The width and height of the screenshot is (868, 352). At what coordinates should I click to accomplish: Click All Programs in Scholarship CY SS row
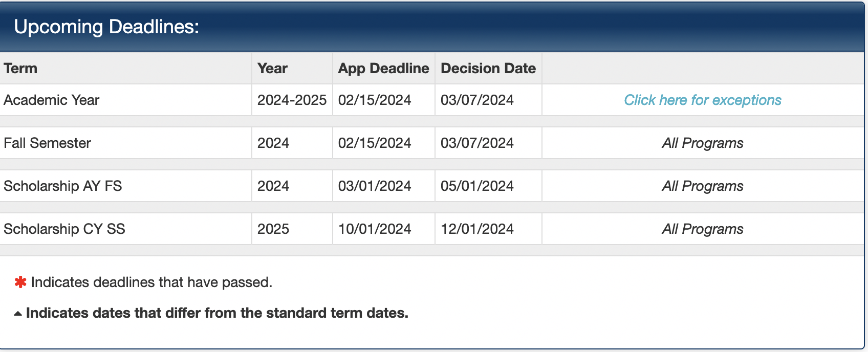click(702, 229)
